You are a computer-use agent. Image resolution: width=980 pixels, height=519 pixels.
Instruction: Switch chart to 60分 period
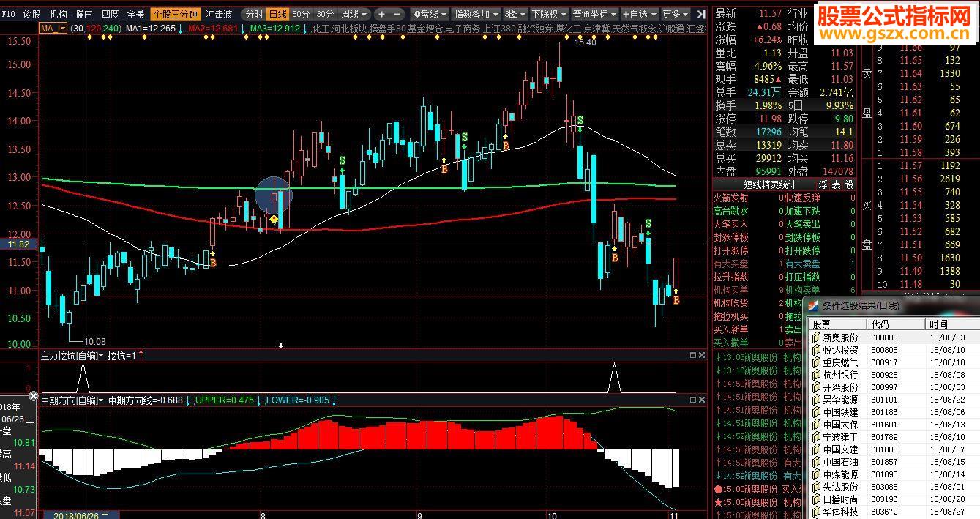[x=301, y=14]
